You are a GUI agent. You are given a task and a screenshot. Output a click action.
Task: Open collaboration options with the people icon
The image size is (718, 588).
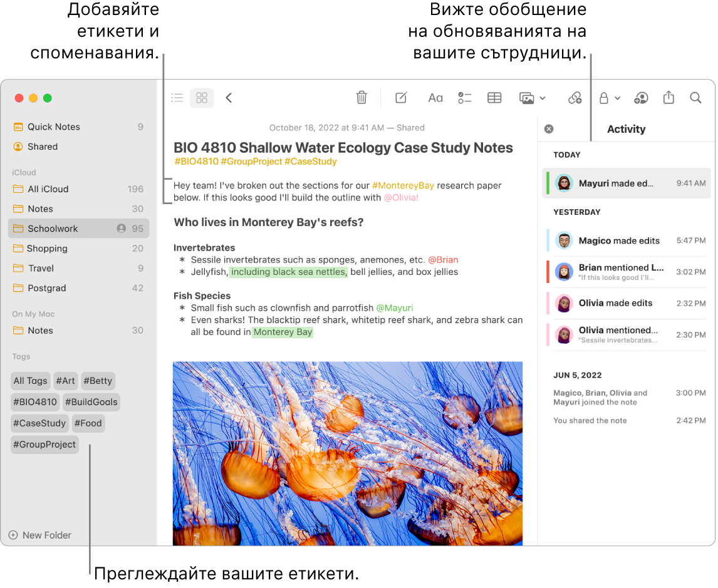pos(641,98)
